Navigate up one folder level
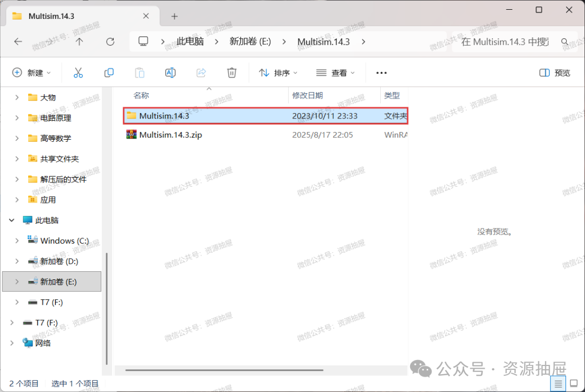 point(79,41)
